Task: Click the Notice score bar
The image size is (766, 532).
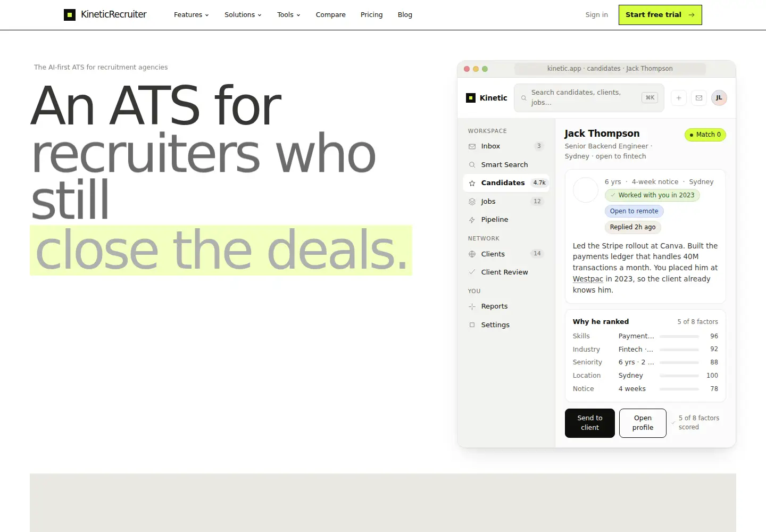Action: [x=679, y=389]
